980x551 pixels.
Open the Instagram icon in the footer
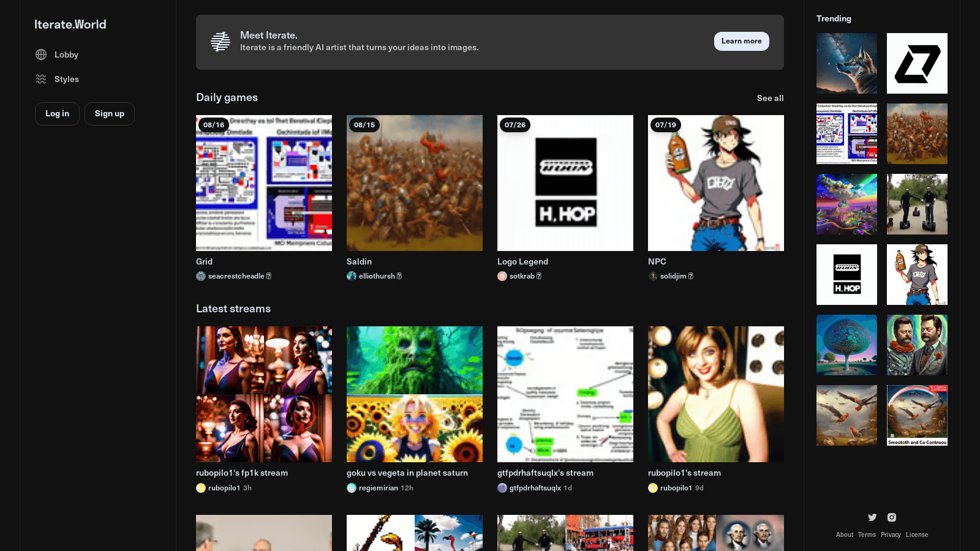click(892, 517)
